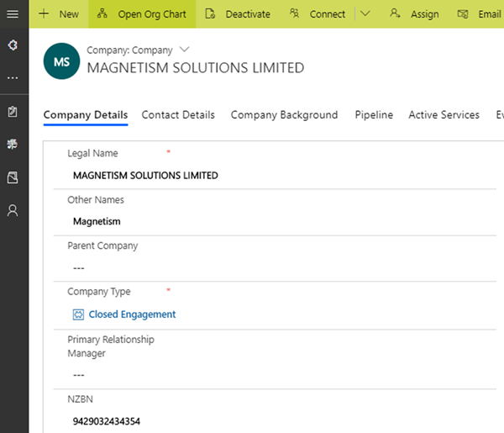Image resolution: width=504 pixels, height=433 pixels.
Task: Open the hamburger navigation menu
Action: coord(13,14)
